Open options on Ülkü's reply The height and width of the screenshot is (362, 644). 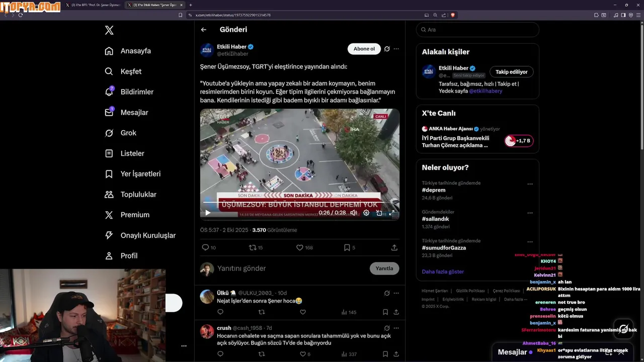(x=396, y=293)
